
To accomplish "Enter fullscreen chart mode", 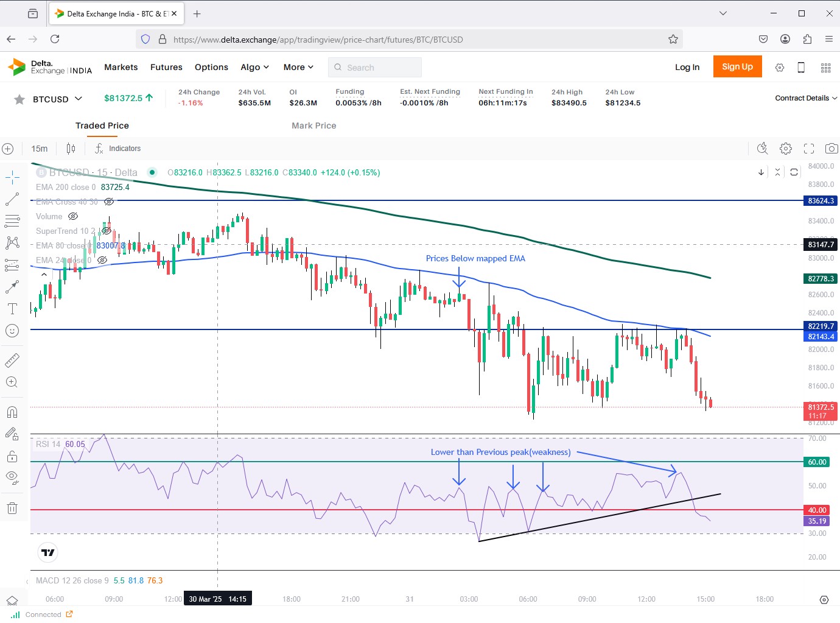I will point(809,149).
